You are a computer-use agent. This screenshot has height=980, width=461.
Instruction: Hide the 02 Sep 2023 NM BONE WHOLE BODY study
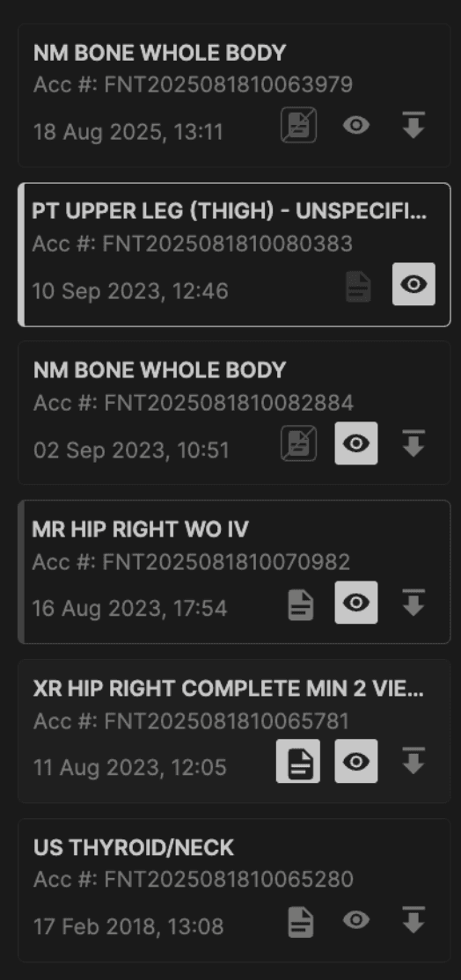point(356,443)
